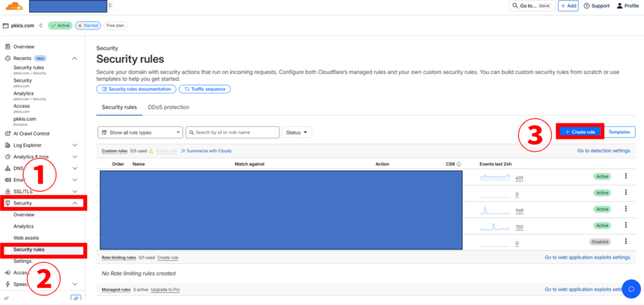Image resolution: width=644 pixels, height=305 pixels.
Task: Expand the Log Explorer sidebar section
Action: point(75,145)
